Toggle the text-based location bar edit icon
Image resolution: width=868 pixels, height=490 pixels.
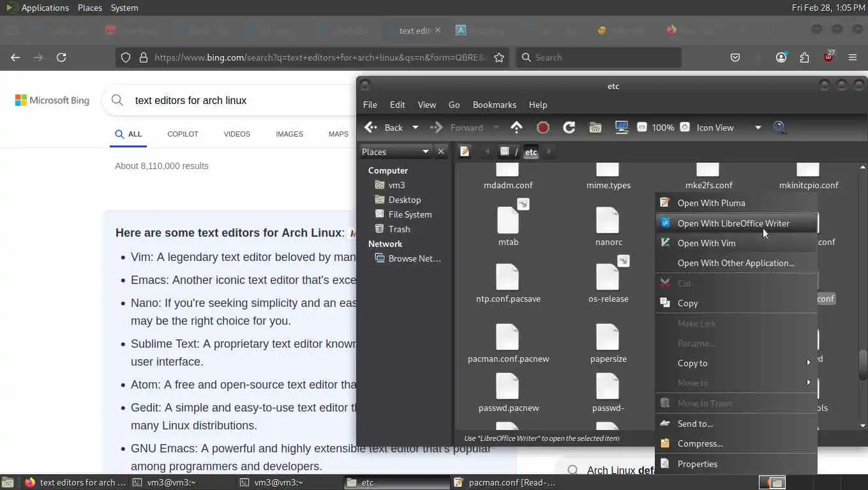(465, 151)
